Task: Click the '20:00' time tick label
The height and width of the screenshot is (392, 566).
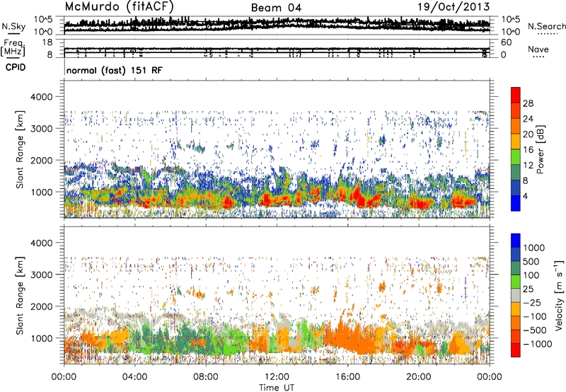Action: [418, 377]
